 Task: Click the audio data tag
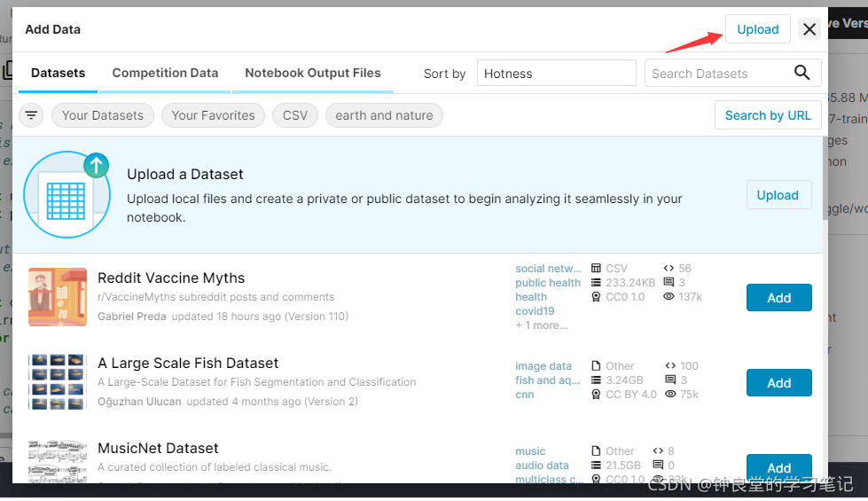(542, 466)
